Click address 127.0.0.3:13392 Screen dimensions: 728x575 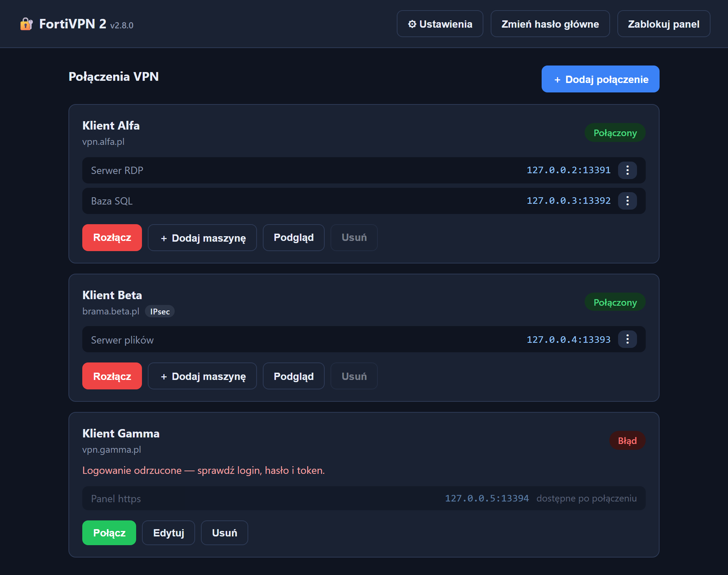click(x=569, y=201)
